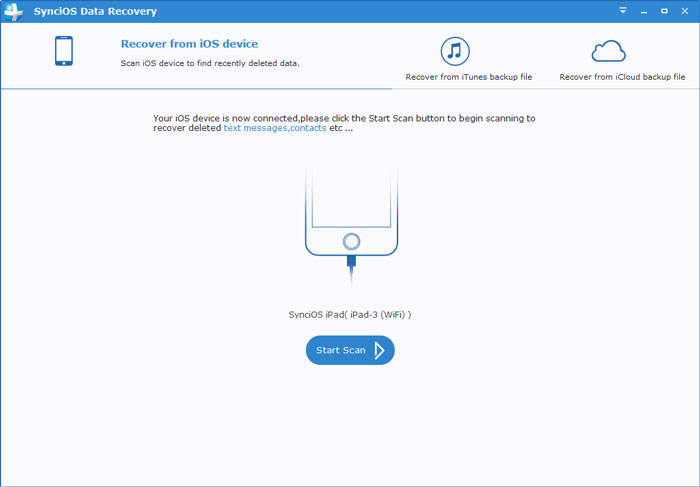Minimize the SynciOS Data Recovery window
Image resolution: width=700 pixels, height=487 pixels.
pyautogui.click(x=644, y=11)
